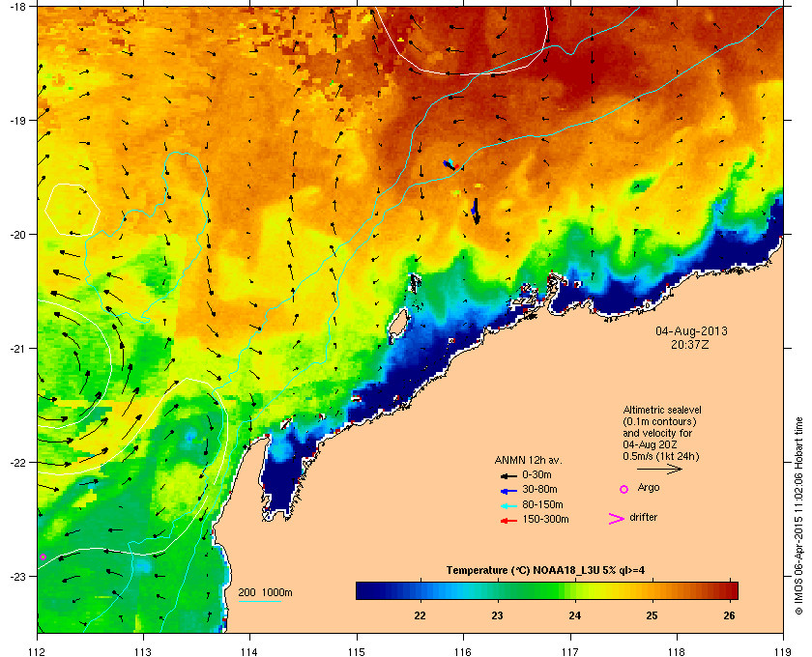Click the latitude axis label "-18"

17,7
